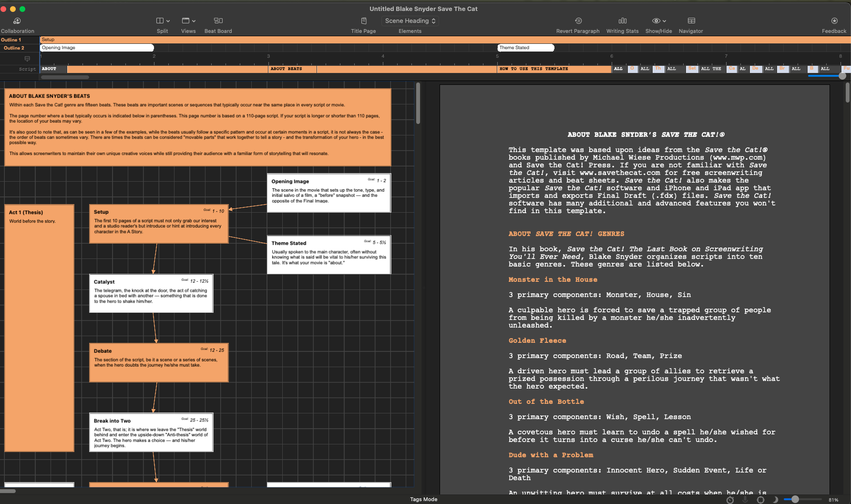Select the Outline 2 row label
Image resolution: width=851 pixels, height=504 pixels.
(14, 48)
